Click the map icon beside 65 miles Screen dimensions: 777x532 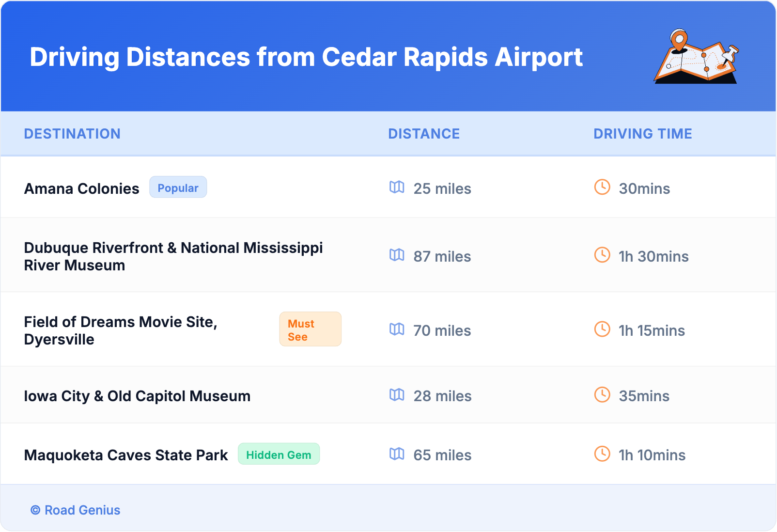click(397, 454)
